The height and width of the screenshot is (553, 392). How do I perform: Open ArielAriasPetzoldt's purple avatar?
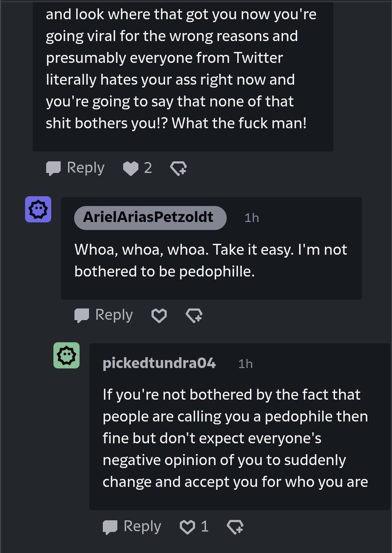click(38, 209)
